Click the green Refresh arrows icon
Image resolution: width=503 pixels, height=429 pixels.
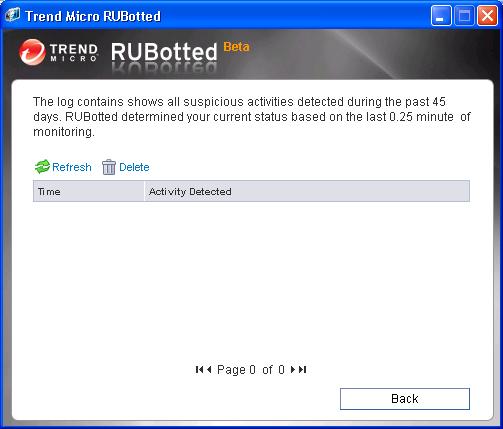coord(42,167)
